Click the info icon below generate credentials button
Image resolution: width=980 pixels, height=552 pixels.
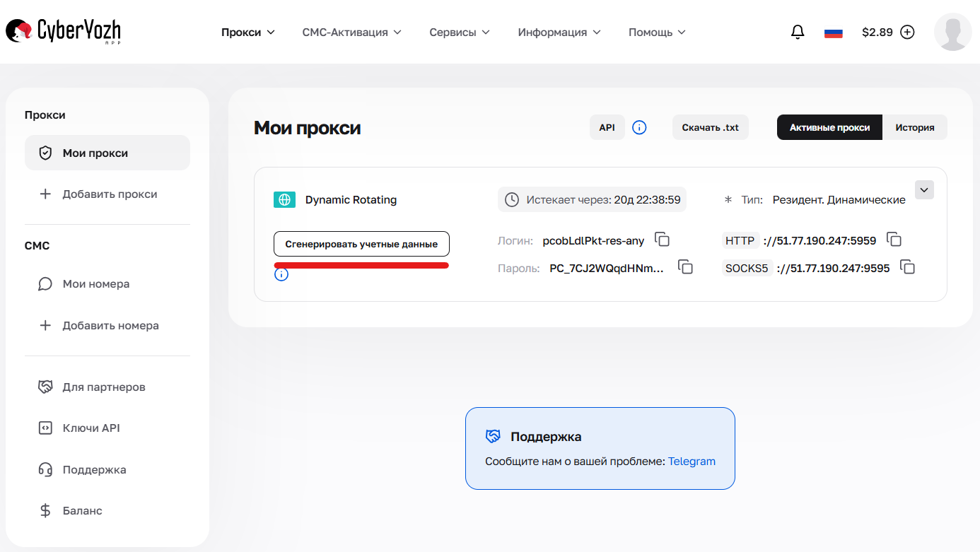click(x=281, y=274)
